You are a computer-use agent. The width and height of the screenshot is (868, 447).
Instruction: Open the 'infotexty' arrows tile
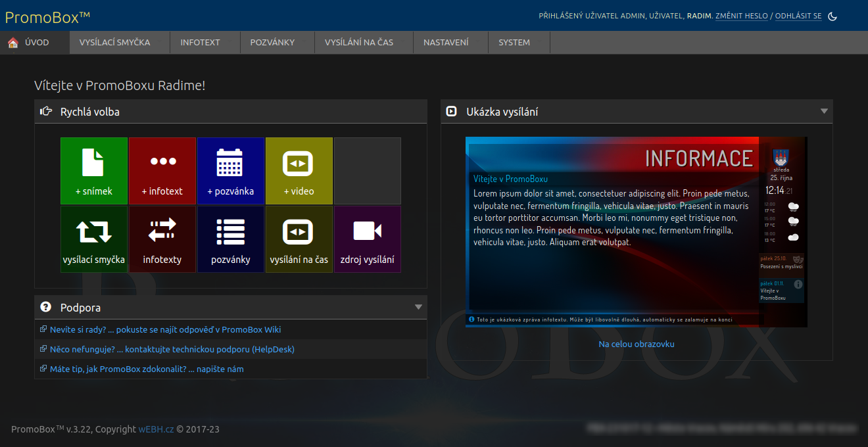pos(162,239)
